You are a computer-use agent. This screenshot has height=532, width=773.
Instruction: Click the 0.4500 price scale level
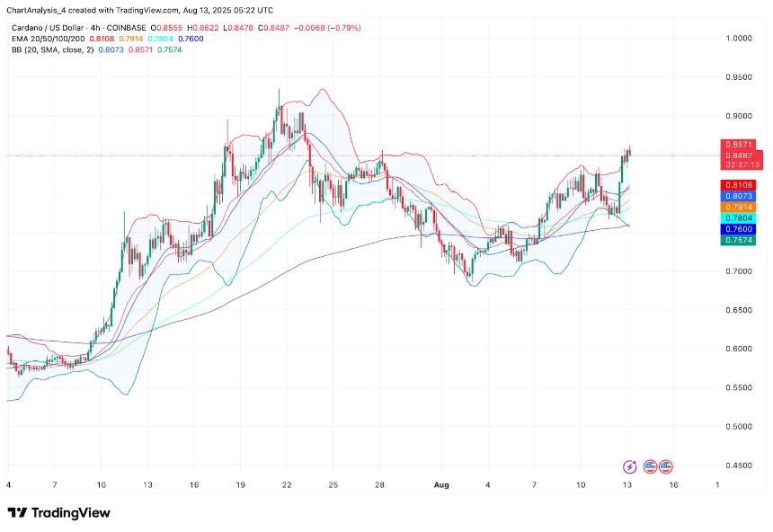click(739, 465)
